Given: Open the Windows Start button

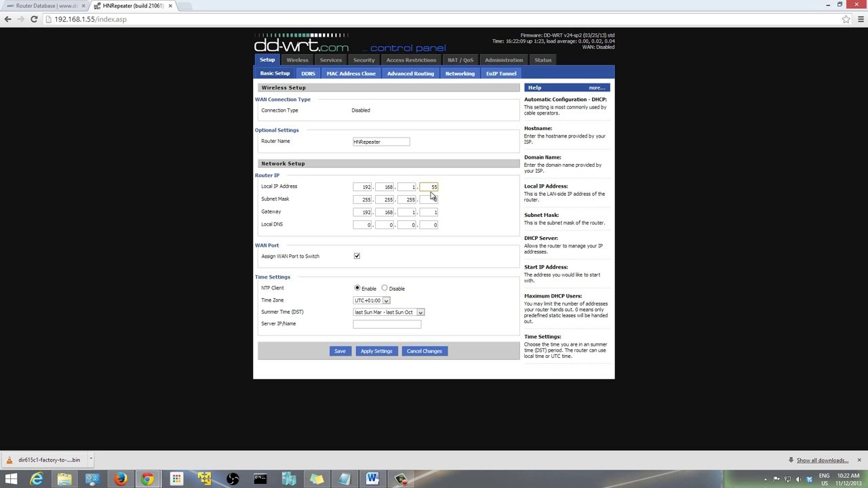Looking at the screenshot, I should click(11, 479).
